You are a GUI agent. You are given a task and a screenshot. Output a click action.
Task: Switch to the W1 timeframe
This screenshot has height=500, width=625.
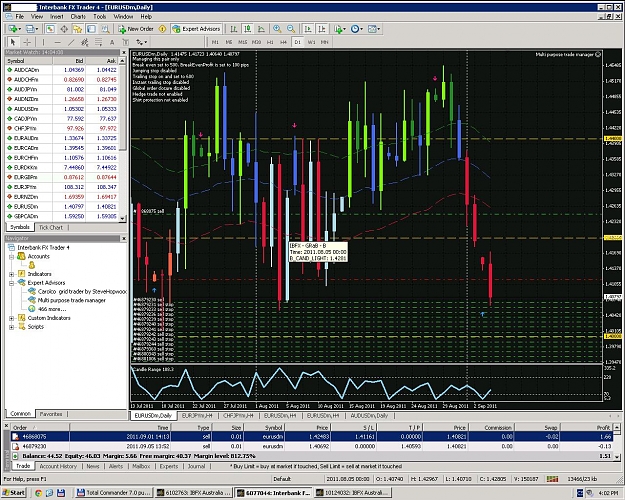(311, 42)
